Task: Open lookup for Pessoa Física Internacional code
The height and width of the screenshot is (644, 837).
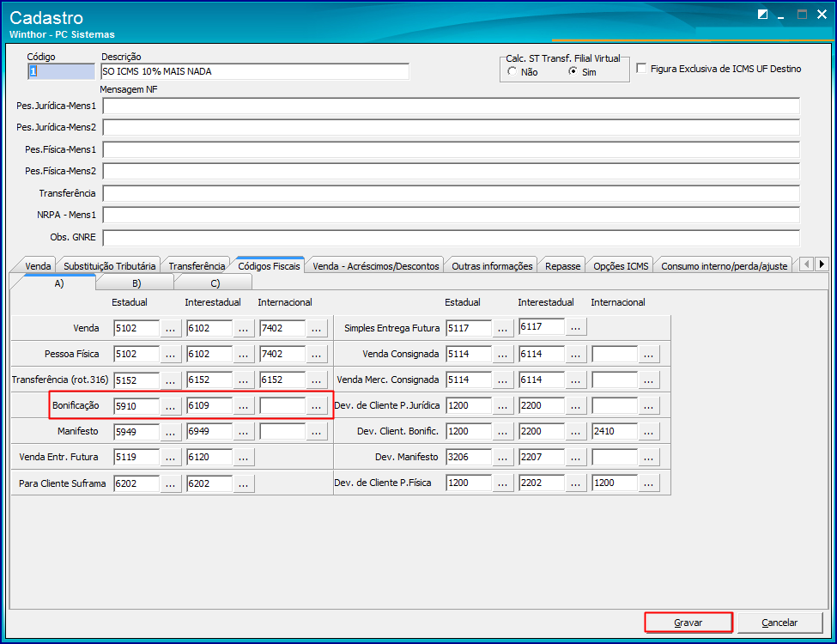Action: pyautogui.click(x=317, y=354)
